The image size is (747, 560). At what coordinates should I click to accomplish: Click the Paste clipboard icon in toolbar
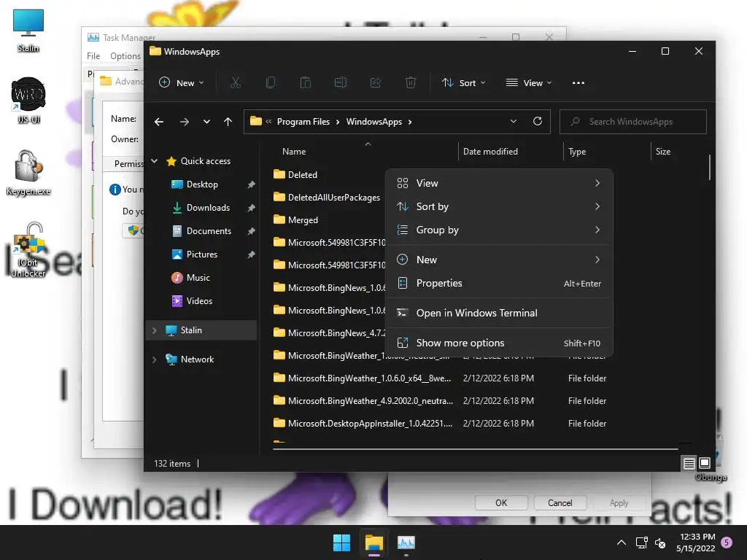point(306,83)
